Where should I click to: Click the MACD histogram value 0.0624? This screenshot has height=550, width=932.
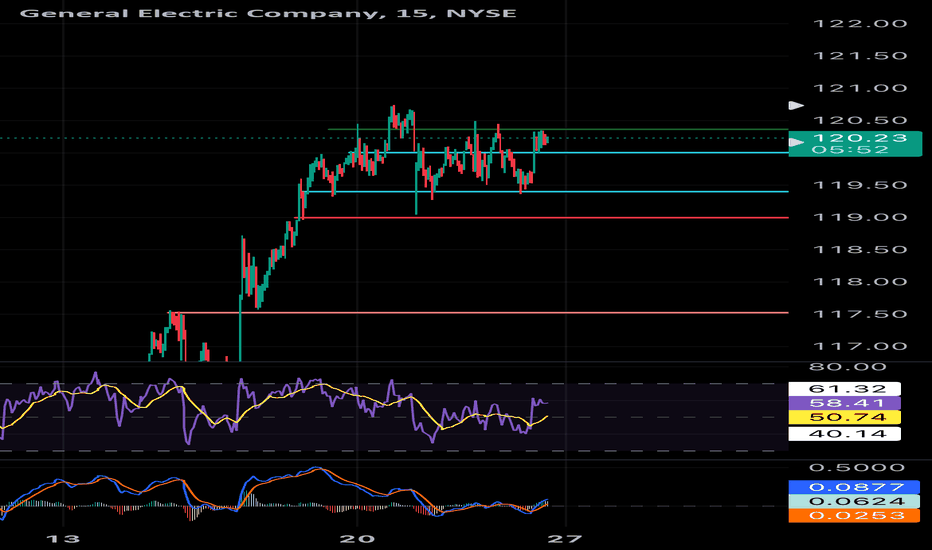[855, 501]
